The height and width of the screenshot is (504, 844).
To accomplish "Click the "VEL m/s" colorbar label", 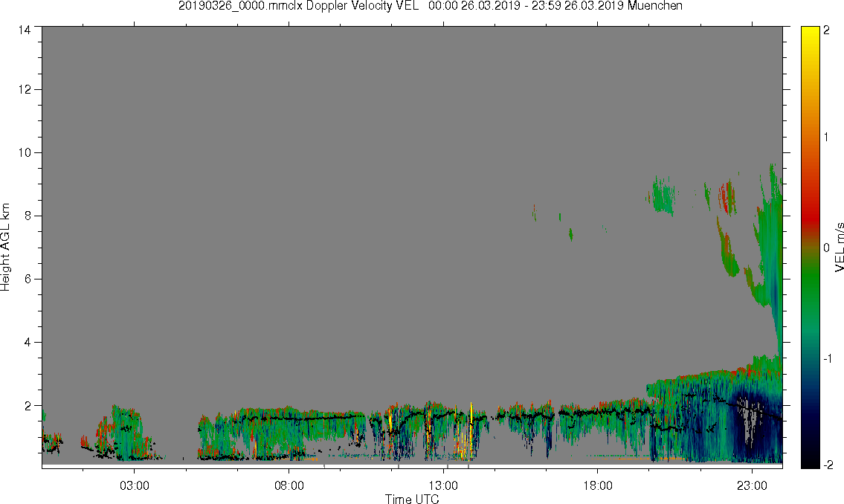I will [839, 248].
